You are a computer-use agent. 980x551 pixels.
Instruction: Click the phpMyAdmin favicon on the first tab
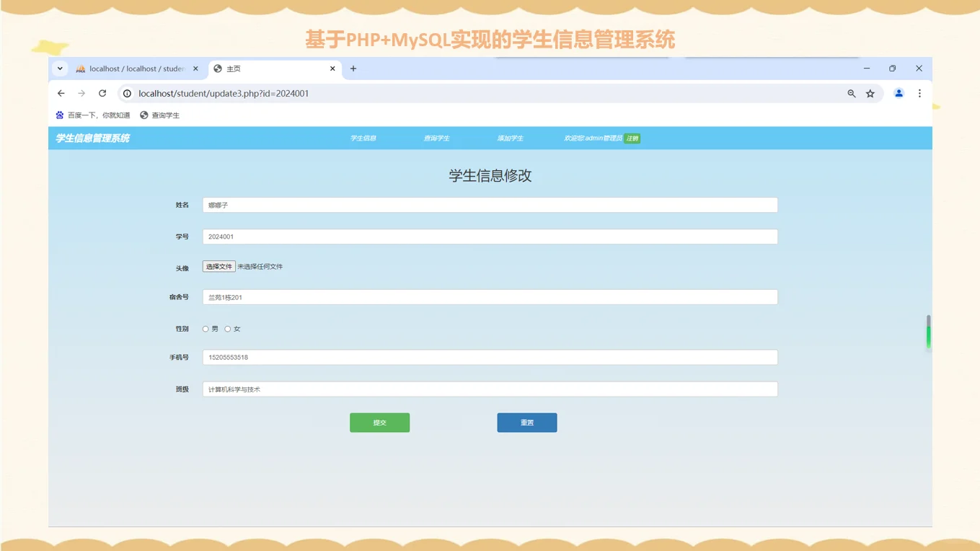coord(80,69)
